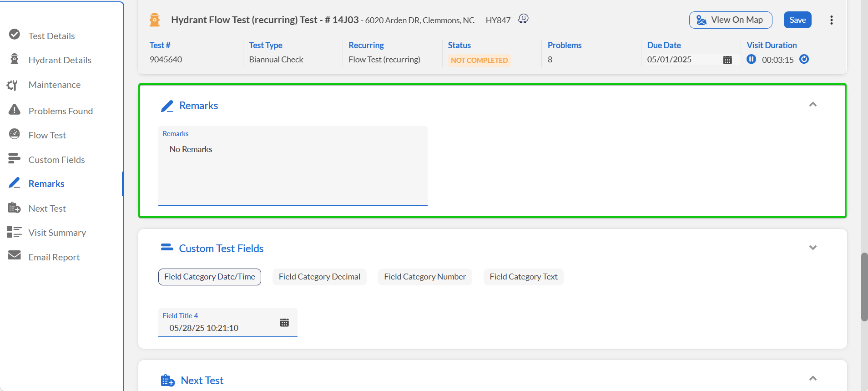Viewport: 868px width, 391px height.
Task: Click the orange hydrant icon in header
Action: tap(155, 20)
